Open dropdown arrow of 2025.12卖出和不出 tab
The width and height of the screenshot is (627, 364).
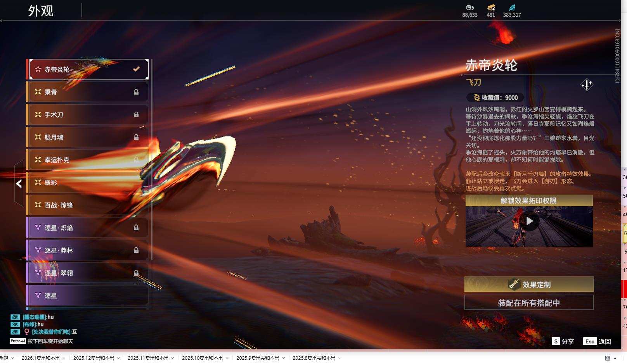coord(118,358)
